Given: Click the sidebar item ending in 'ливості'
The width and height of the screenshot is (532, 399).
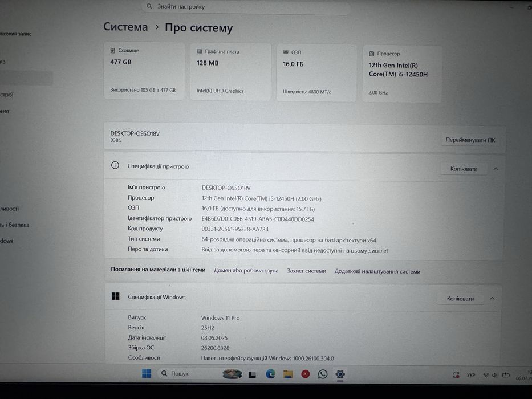Looking at the screenshot, I should click(x=10, y=209).
